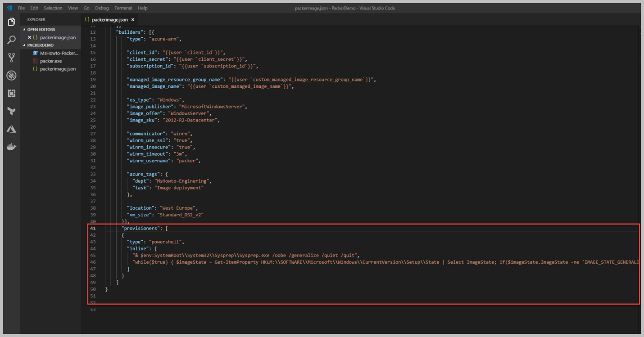The height and width of the screenshot is (337, 644).
Task: Click the "MsHowto-Enginering" dept value
Action: (x=182, y=181)
